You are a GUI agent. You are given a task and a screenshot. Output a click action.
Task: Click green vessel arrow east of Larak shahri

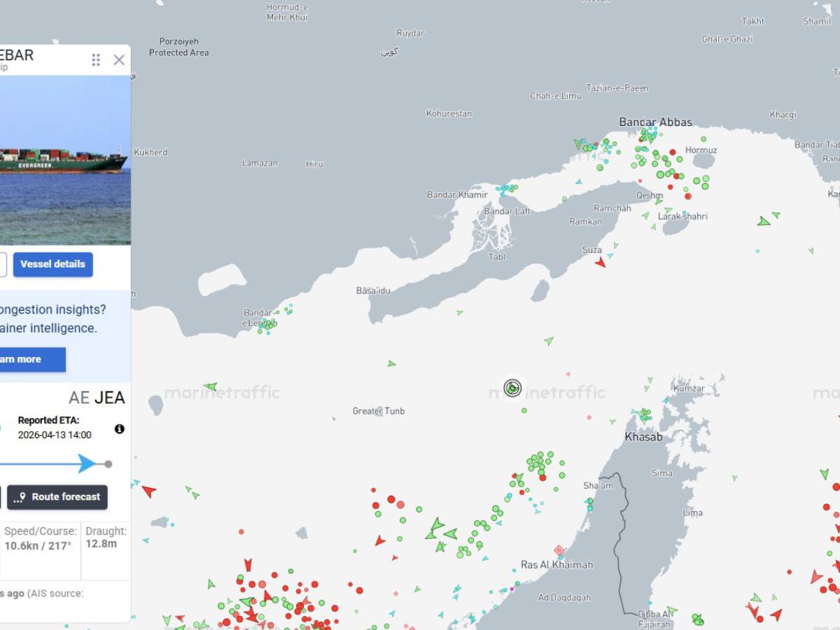(764, 222)
